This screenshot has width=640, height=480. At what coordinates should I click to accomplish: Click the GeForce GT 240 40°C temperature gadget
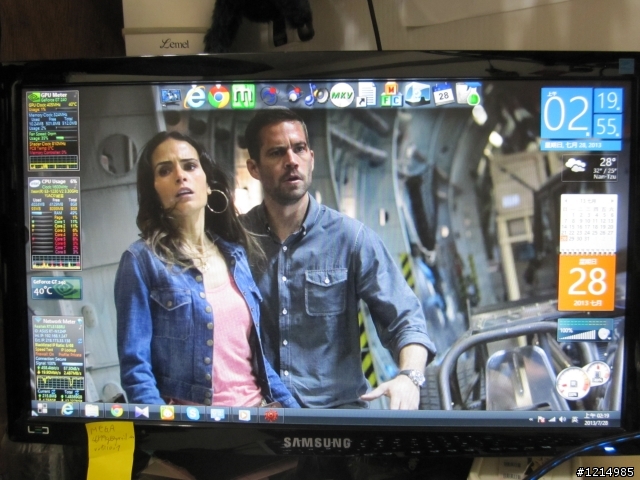coord(56,288)
